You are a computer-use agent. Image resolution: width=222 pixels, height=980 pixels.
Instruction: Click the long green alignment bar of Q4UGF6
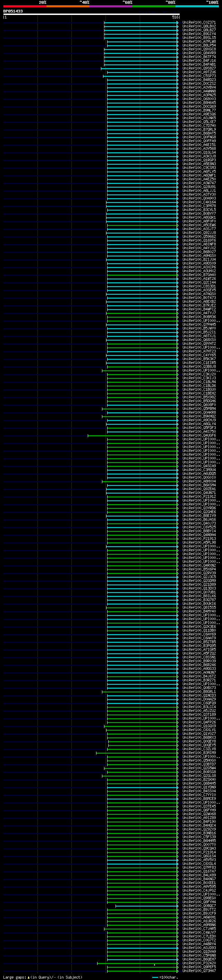[133, 436]
